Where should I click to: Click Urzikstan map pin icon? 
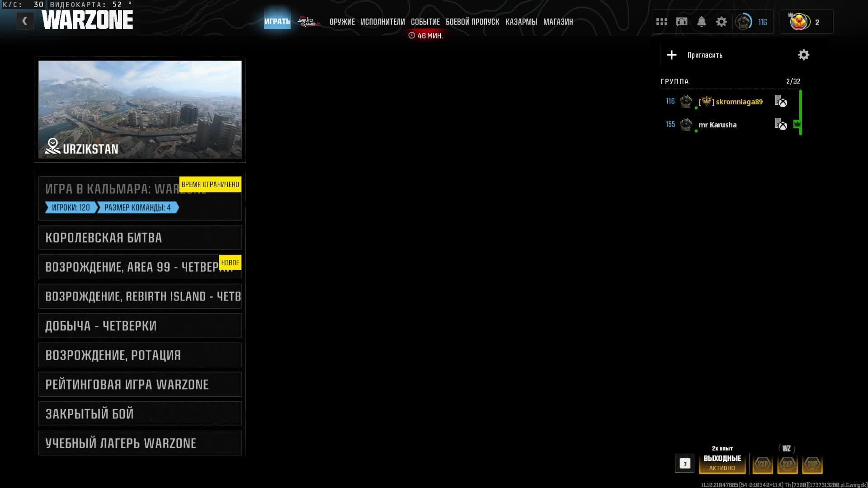pyautogui.click(x=52, y=146)
